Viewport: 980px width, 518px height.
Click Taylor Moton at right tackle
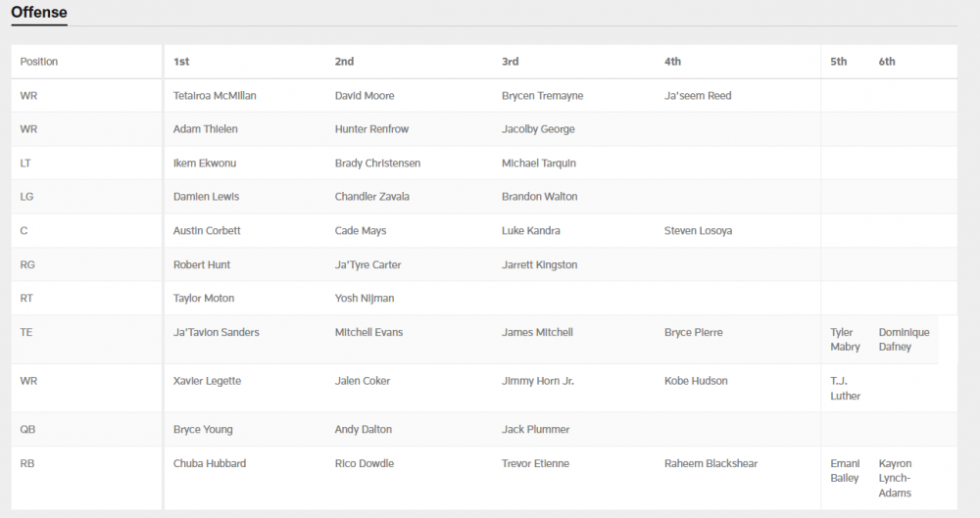(204, 298)
